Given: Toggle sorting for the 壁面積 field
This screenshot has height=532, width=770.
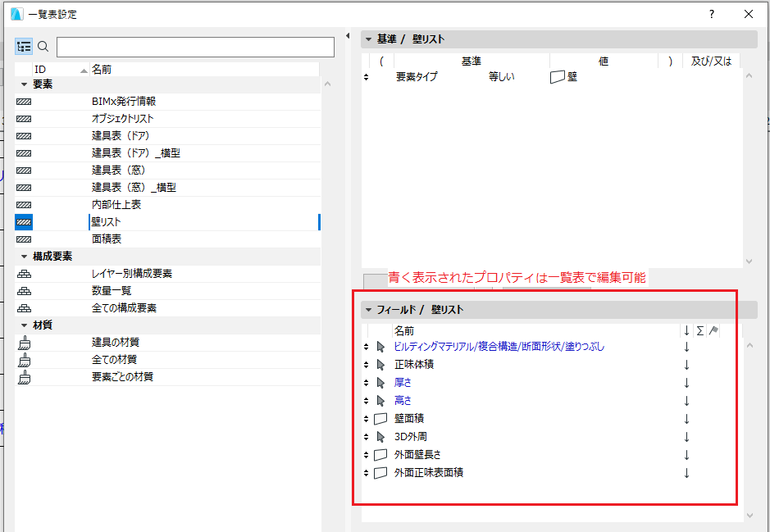Looking at the screenshot, I should pos(686,418).
